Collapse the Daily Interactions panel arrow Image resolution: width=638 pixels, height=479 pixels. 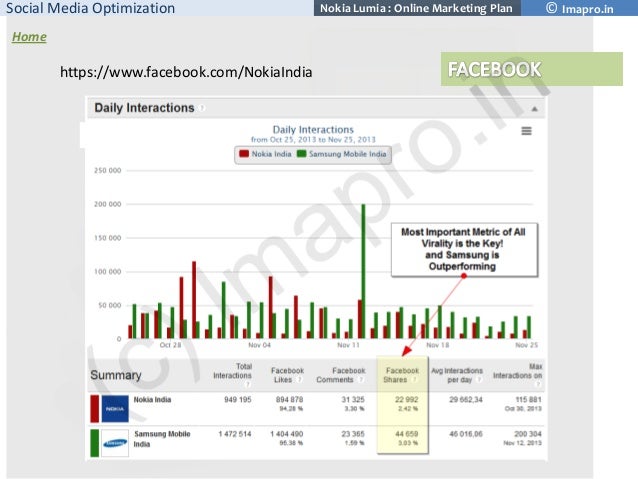pyautogui.click(x=535, y=109)
